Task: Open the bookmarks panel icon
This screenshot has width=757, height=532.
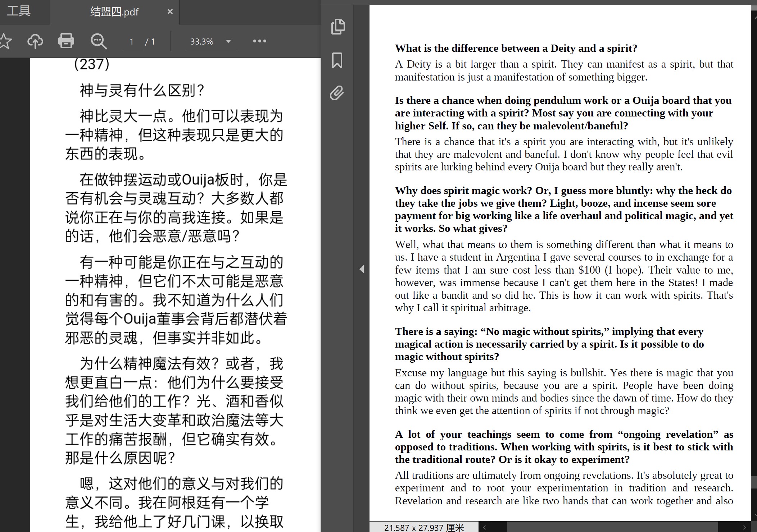Action: 337,60
